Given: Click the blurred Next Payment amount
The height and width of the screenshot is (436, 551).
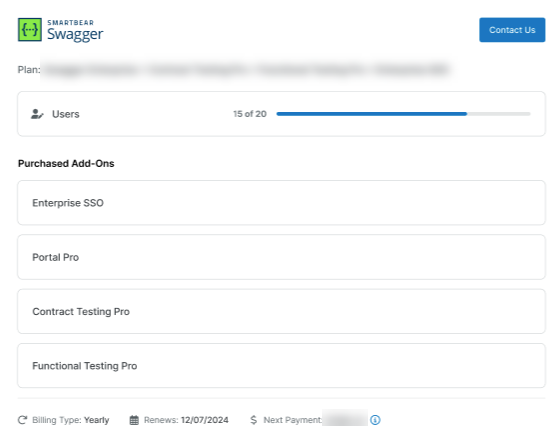Looking at the screenshot, I should [345, 418].
